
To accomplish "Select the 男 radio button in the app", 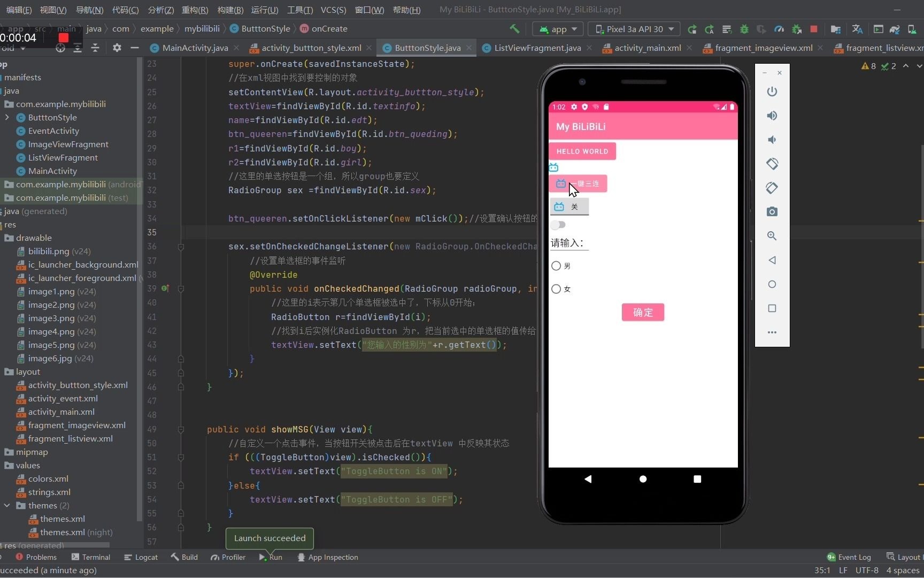I will click(556, 266).
